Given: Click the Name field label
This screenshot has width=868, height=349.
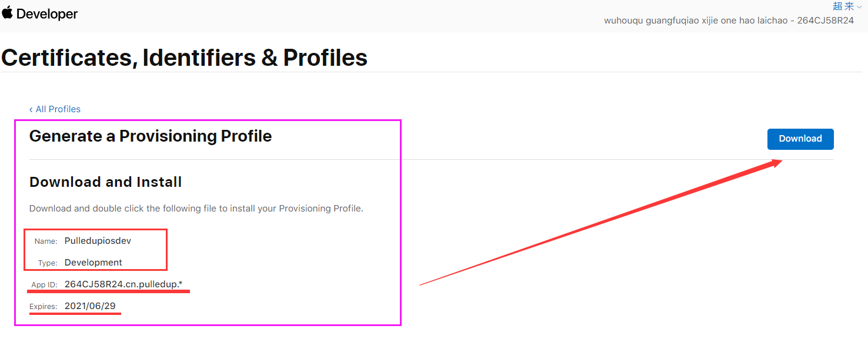Looking at the screenshot, I should pos(46,241).
